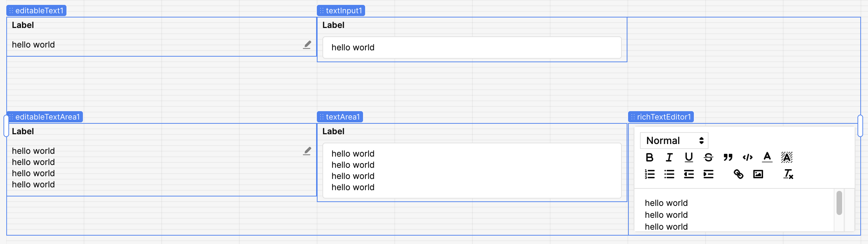The height and width of the screenshot is (244, 868).
Task: Click the pencil icon on editableTextArea1
Action: click(307, 151)
